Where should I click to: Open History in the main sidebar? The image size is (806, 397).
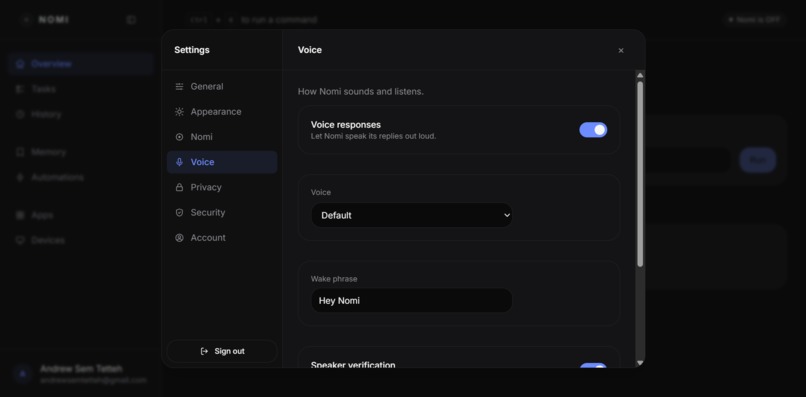[81, 114]
